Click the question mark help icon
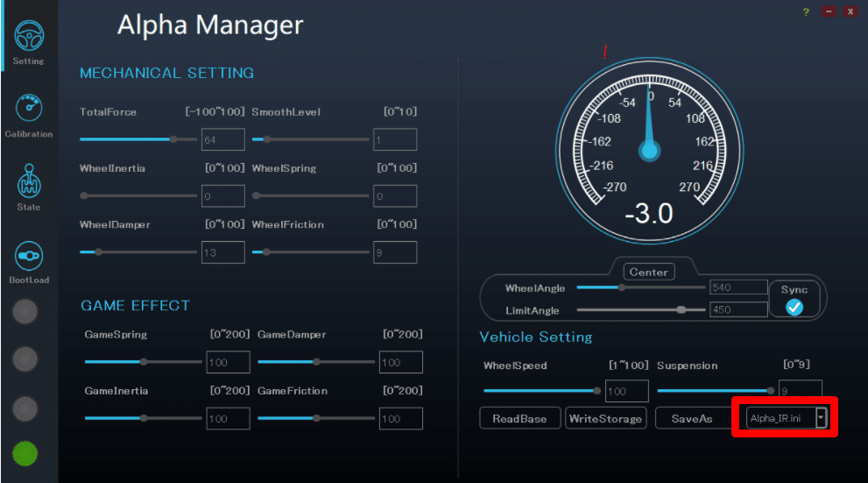Viewport: 868px width, 483px height. tap(806, 11)
